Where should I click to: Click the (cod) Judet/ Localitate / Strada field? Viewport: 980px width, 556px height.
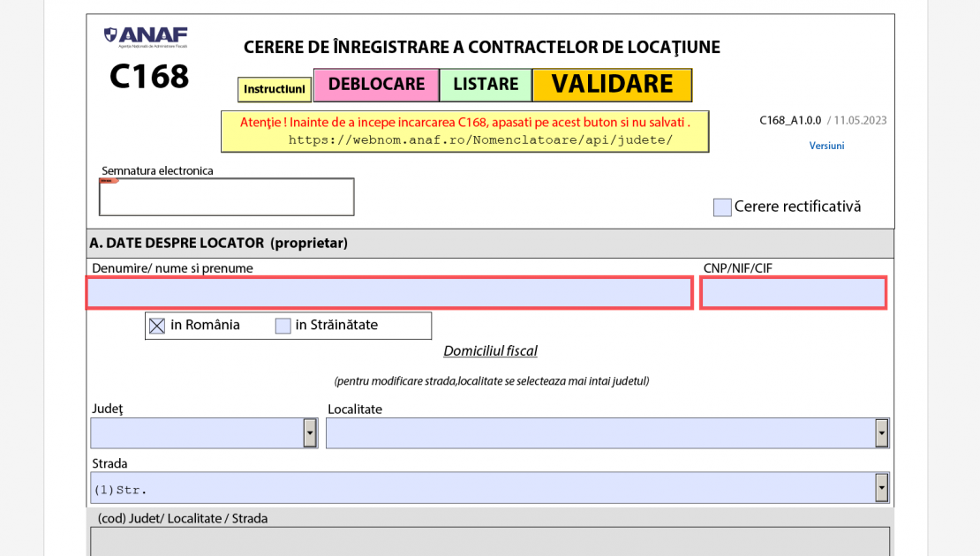tap(490, 542)
